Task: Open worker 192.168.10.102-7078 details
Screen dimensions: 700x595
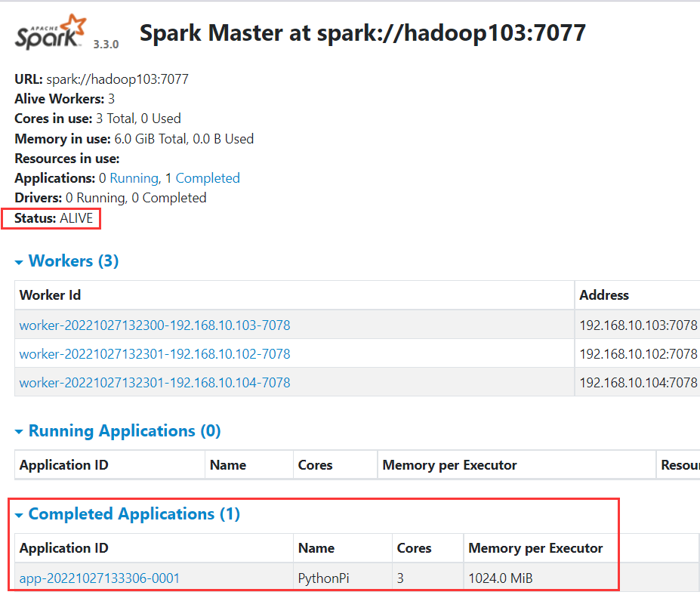Action: point(155,353)
